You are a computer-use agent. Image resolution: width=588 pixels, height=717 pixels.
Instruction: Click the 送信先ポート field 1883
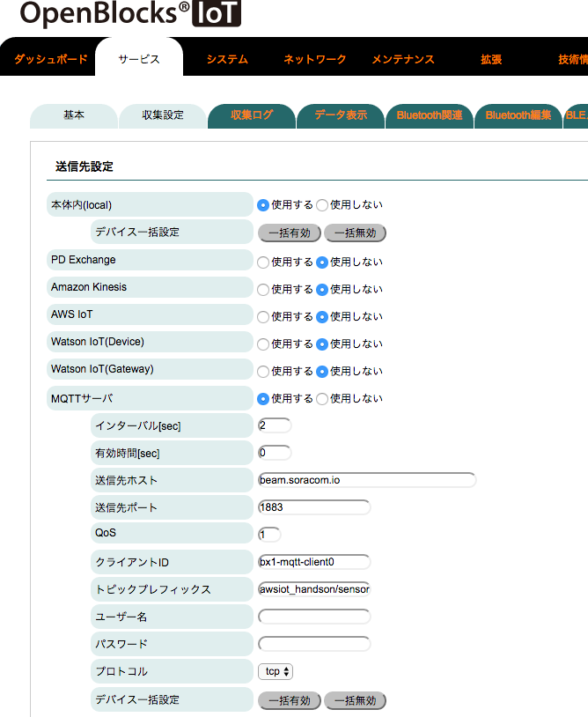314,507
